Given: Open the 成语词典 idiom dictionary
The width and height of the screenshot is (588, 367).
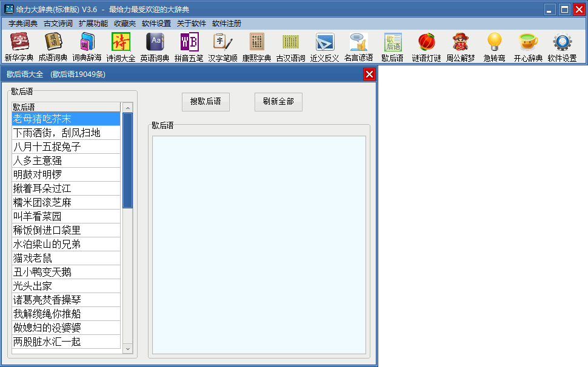Looking at the screenshot, I should click(x=53, y=47).
